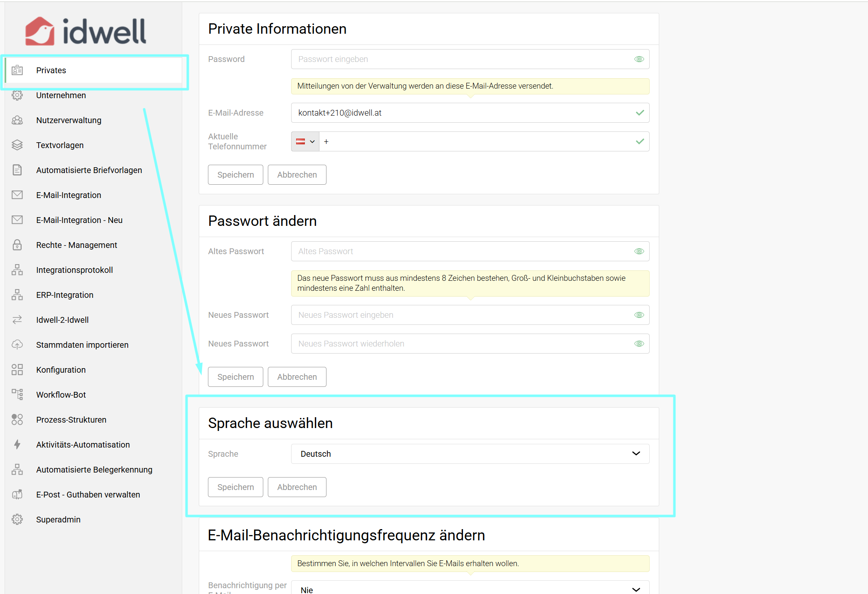Viewport: 868px width, 594px height.
Task: Click the Rechte - Management lock icon
Action: (x=17, y=245)
